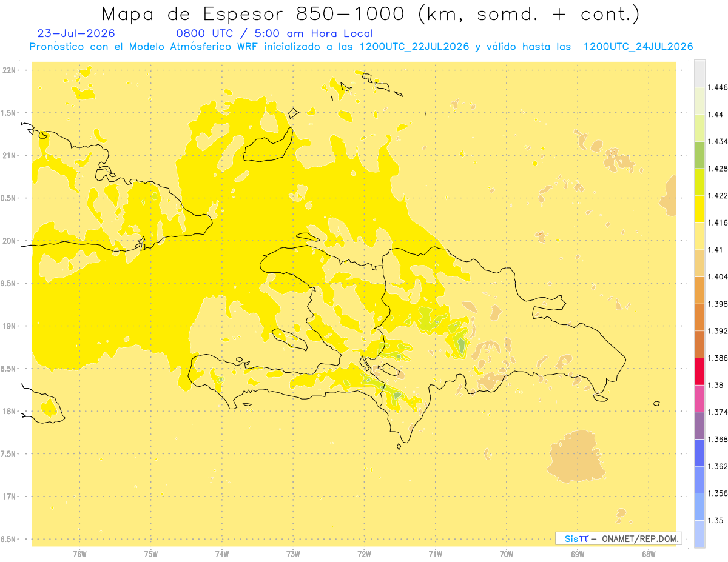This screenshot has width=728, height=562.
Task: Click the legend swatch between 1.422 and 1.428
Action: 699,182
